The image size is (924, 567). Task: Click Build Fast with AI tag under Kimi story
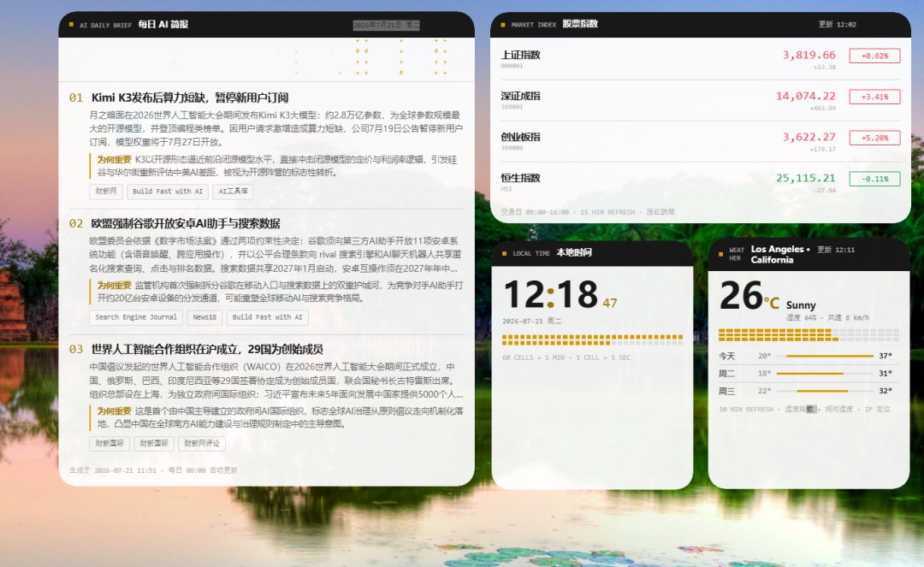pos(168,192)
